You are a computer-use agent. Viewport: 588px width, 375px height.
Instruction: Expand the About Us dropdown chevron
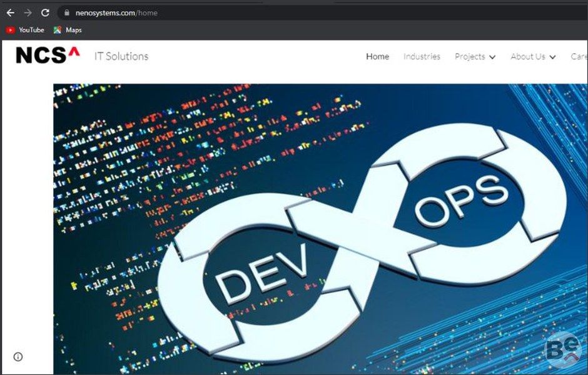(x=552, y=57)
